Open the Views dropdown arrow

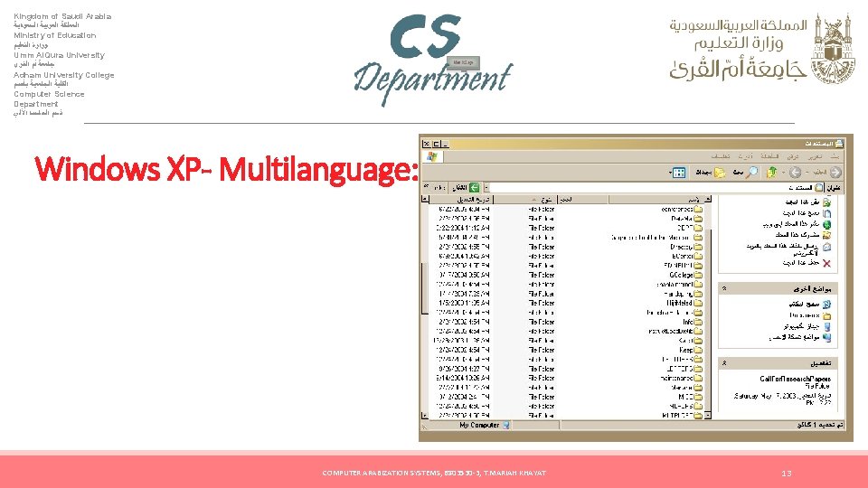670,173
